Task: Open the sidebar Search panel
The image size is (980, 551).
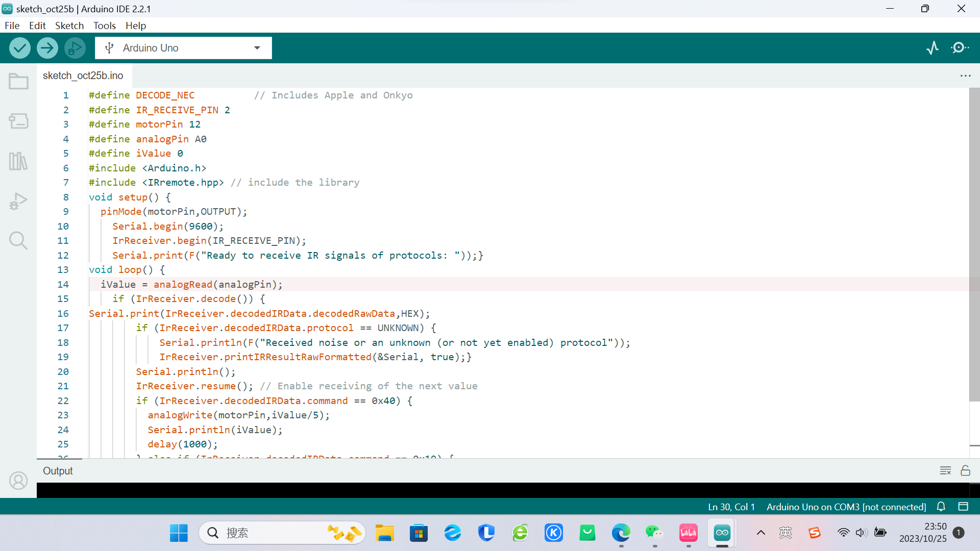Action: tap(18, 240)
